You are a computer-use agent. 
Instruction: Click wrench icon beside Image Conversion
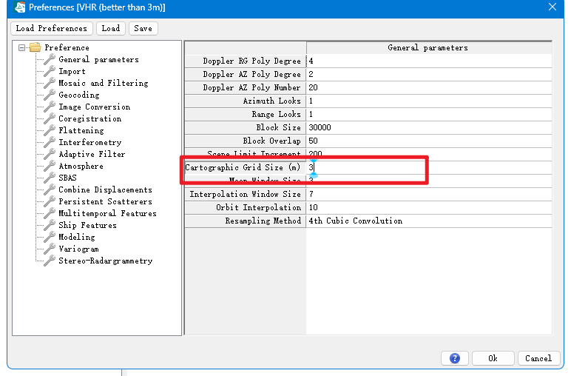pos(50,107)
